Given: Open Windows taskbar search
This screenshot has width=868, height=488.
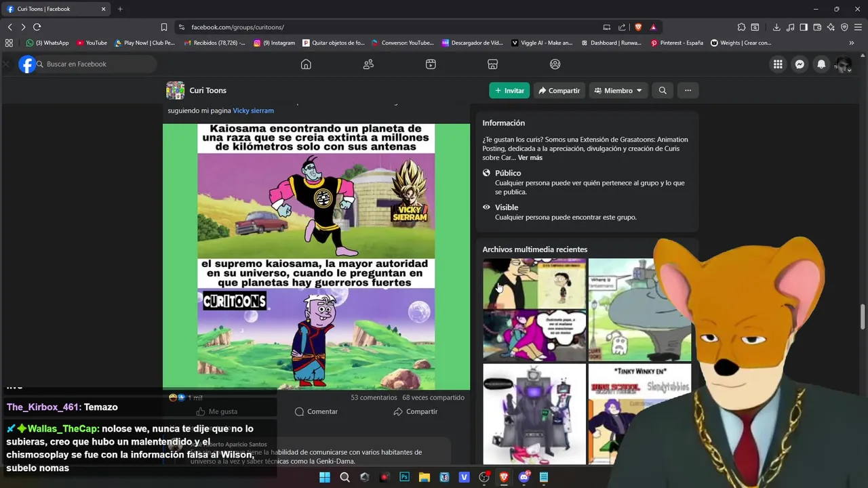Looking at the screenshot, I should (344, 477).
